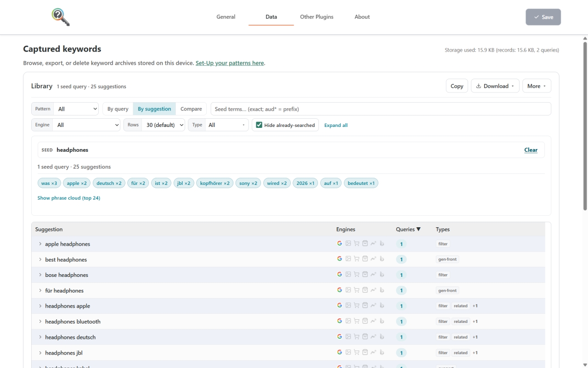Click shopping cart icon in headphones jbl row

[x=356, y=352]
